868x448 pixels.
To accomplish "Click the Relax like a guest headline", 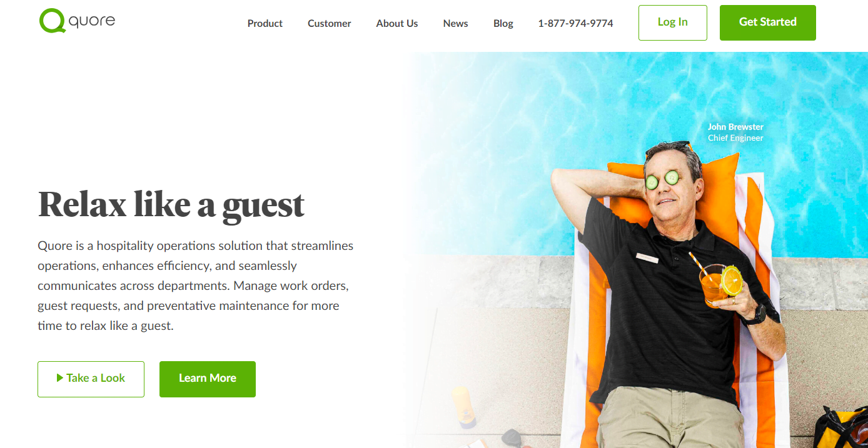I will point(171,205).
